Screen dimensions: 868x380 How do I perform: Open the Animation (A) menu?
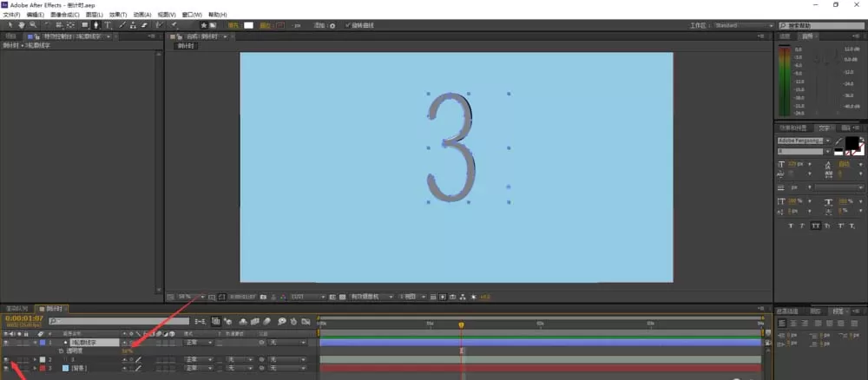[141, 15]
